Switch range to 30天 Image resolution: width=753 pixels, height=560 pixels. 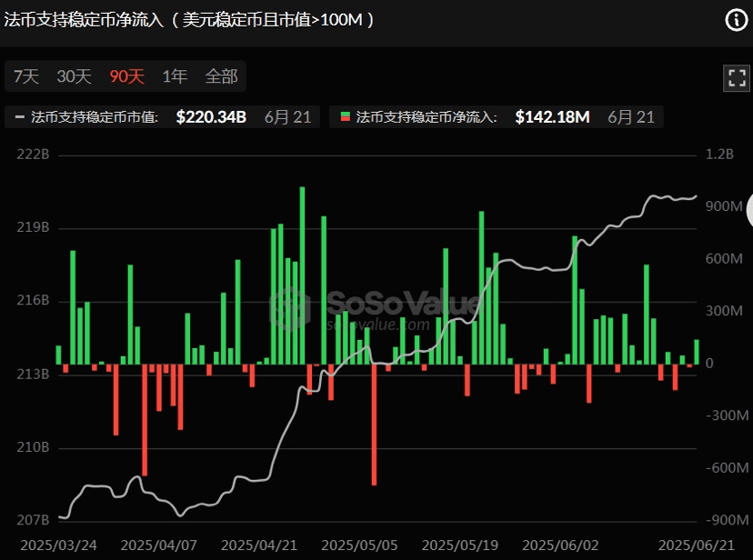74,76
